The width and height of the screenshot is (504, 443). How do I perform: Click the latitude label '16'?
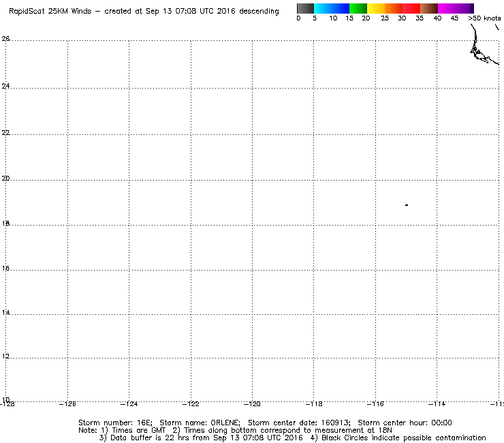click(5, 269)
